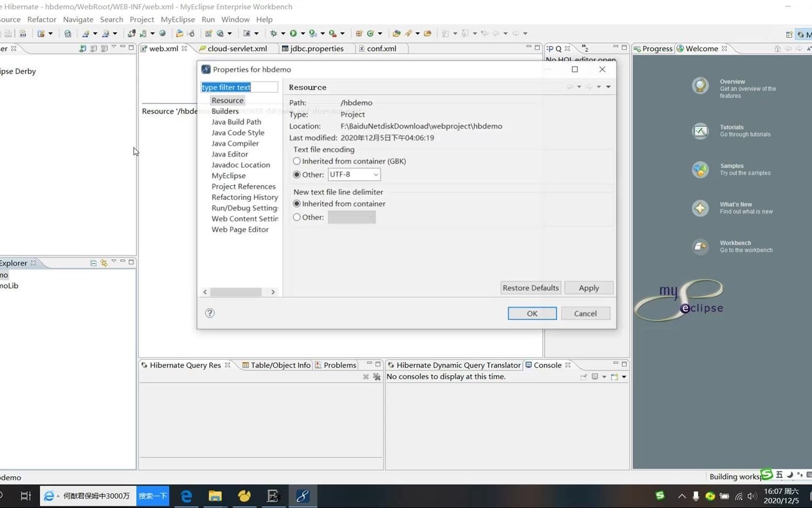Click the green Run icon in toolbar
This screenshot has width=812, height=508.
[293, 34]
